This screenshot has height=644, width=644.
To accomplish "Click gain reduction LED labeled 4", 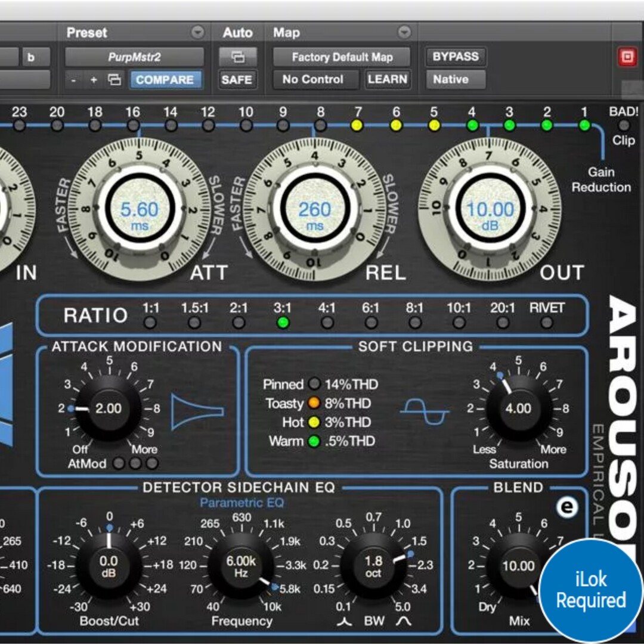I will 472,125.
